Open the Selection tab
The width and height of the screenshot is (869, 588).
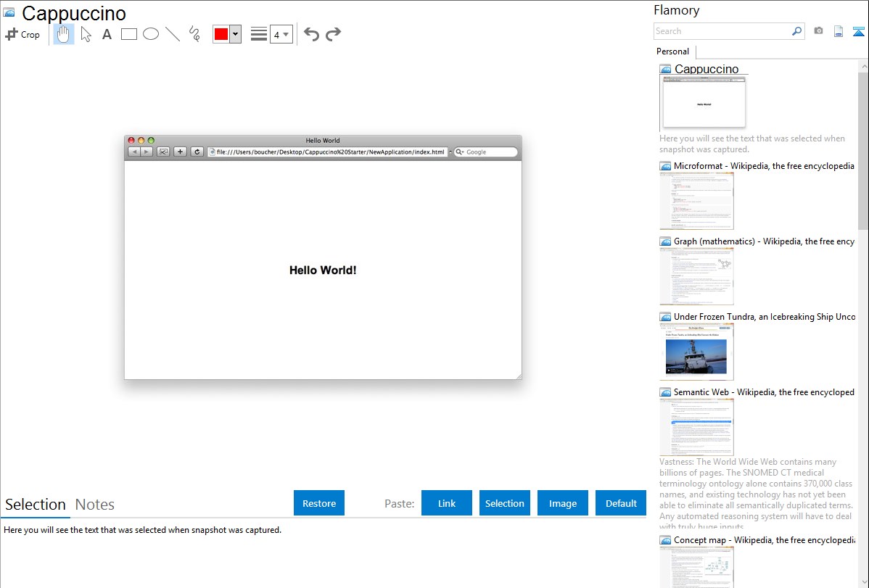[36, 505]
